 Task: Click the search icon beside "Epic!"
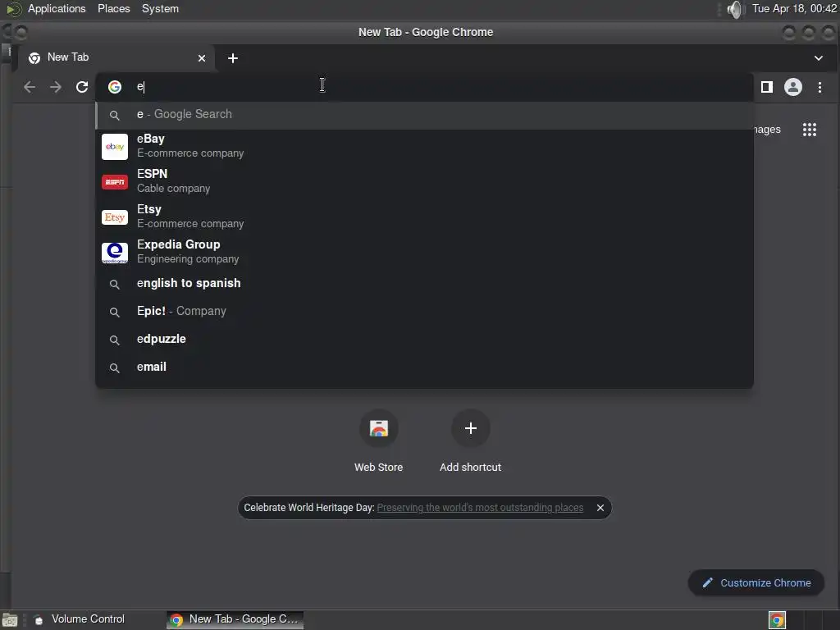[x=115, y=312]
